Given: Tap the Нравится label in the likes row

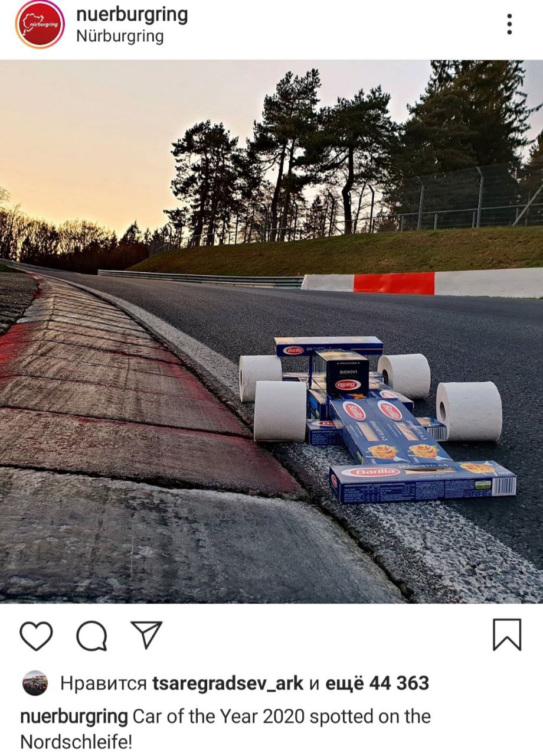Looking at the screenshot, I should coord(103,684).
